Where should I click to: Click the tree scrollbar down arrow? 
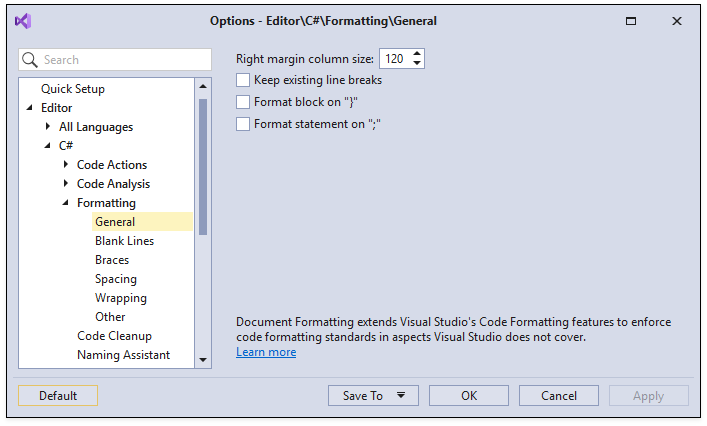pos(203,360)
